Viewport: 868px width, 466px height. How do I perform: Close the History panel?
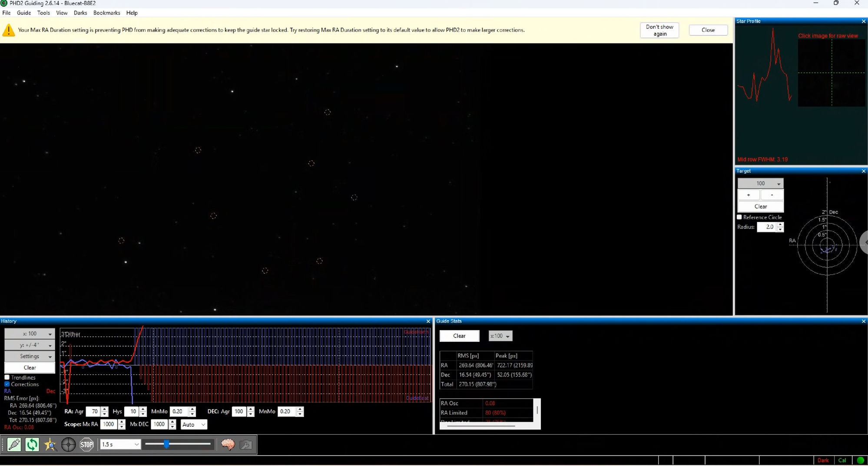coord(428,321)
